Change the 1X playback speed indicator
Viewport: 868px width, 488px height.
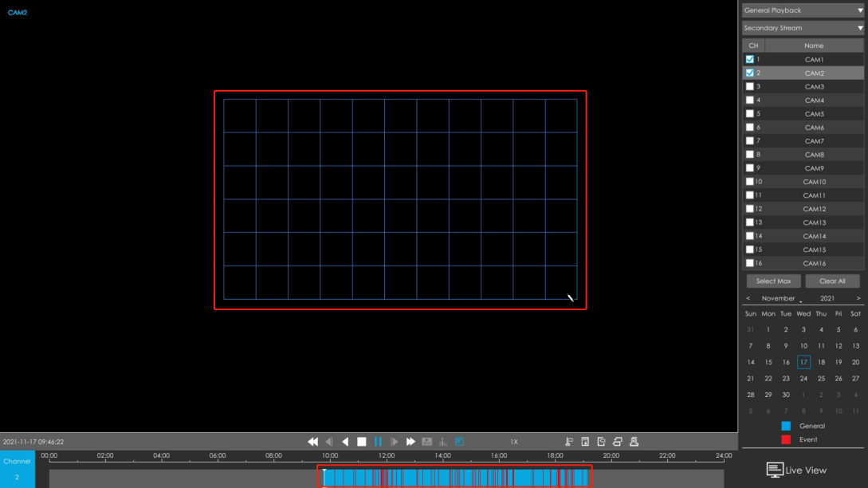514,442
